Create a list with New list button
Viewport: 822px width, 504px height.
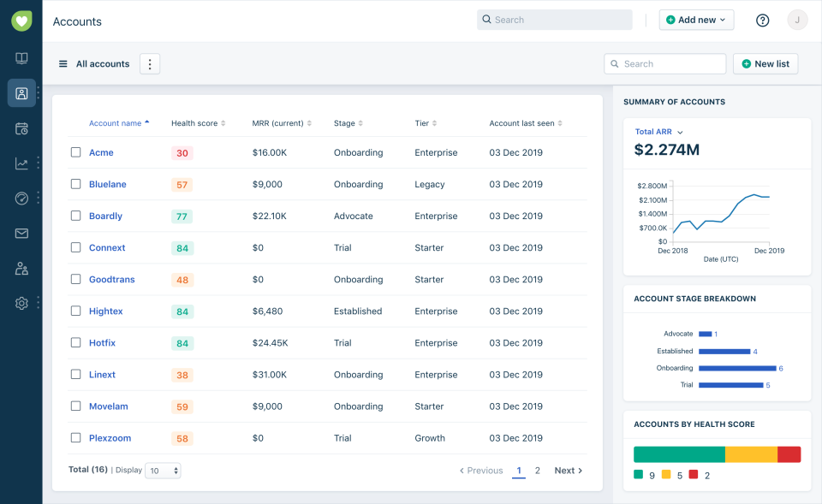[765, 63]
